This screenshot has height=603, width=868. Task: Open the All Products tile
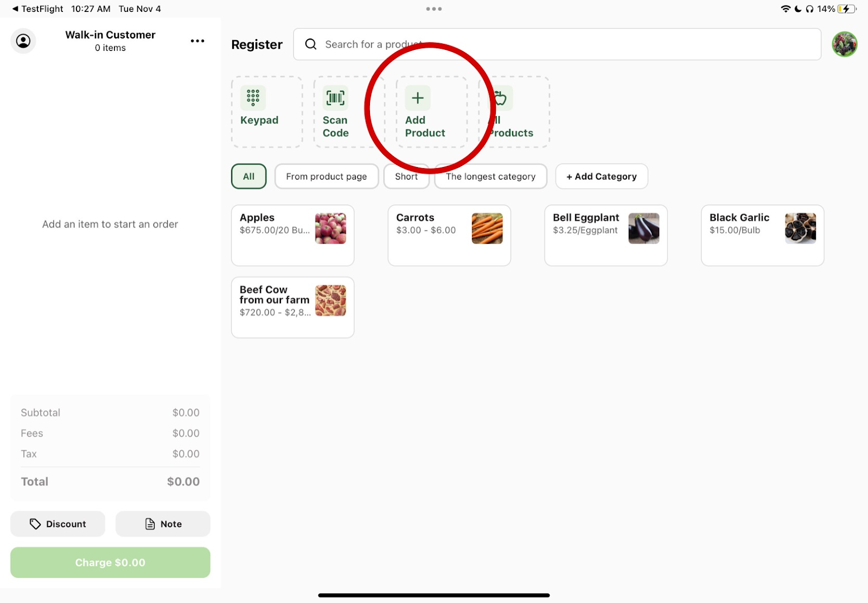point(514,112)
